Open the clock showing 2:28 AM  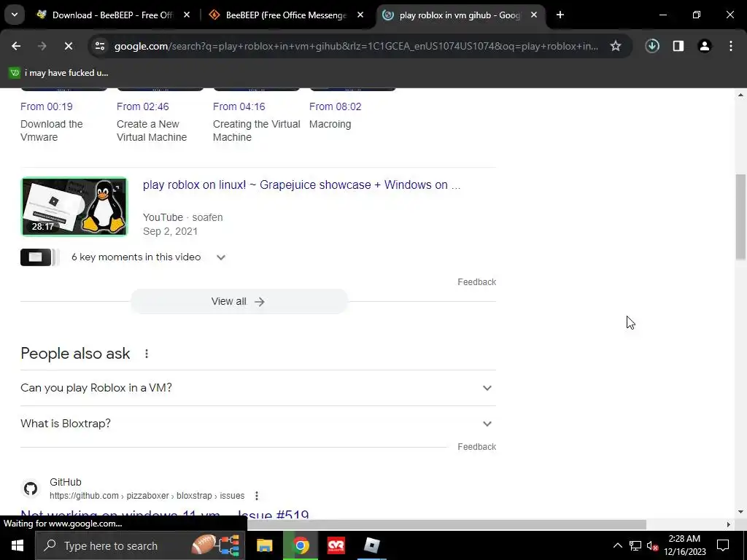pos(684,545)
